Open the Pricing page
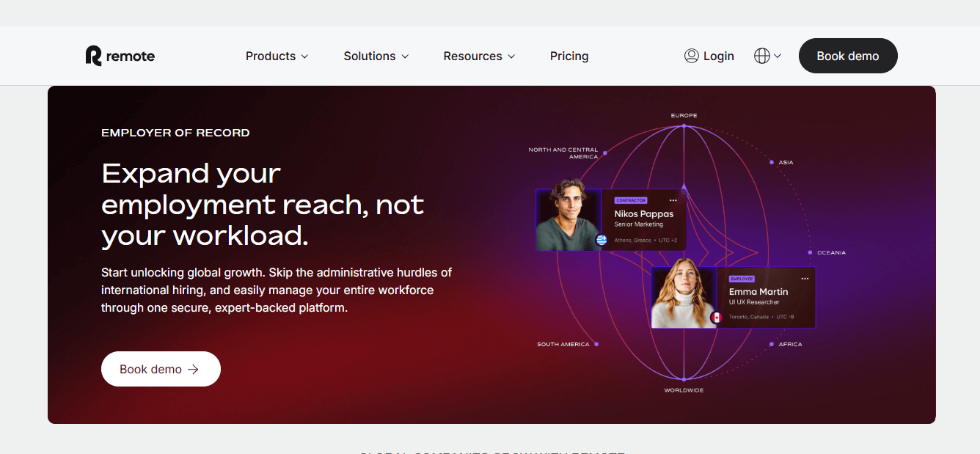The width and height of the screenshot is (980, 454). 569,56
